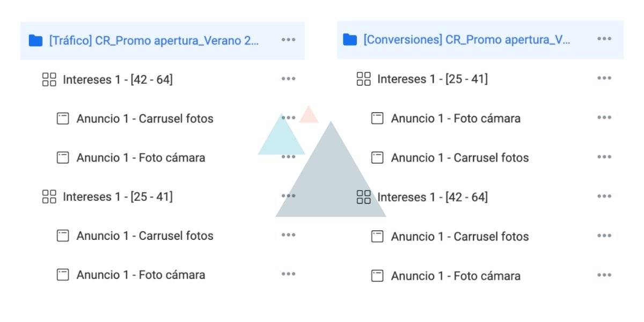Select the last Anuncio 1 - Foto cámara in Tráfico
Viewport: 644px width, 322px height.
(x=141, y=275)
